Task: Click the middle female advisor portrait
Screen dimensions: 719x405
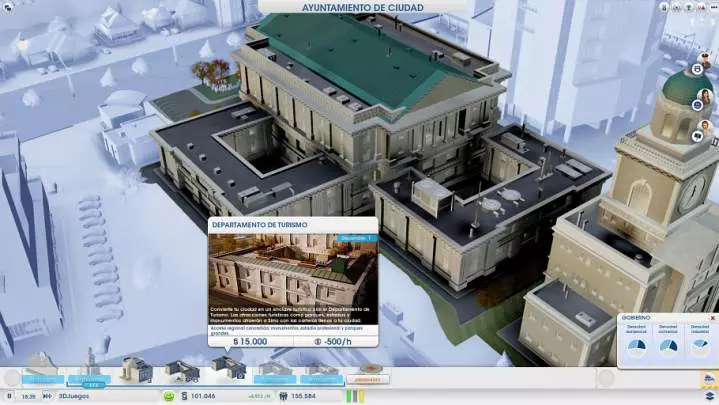Action: tap(704, 96)
